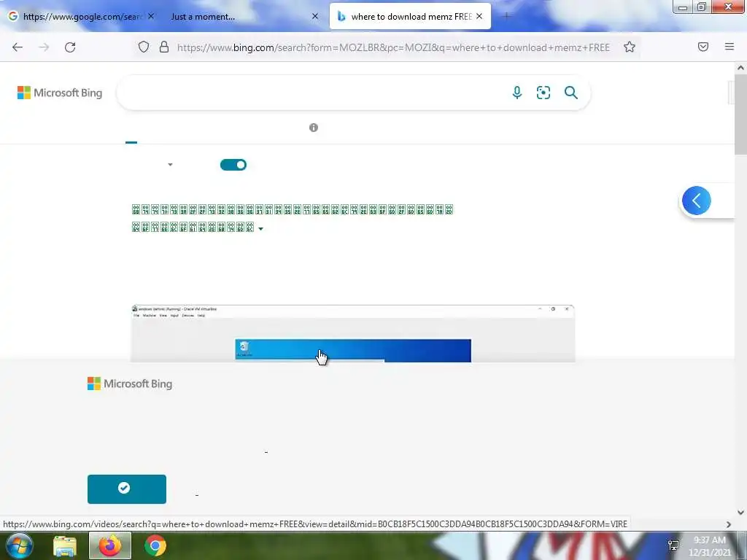The width and height of the screenshot is (747, 560).
Task: Click the top Microsoft Bing logo in the header
Action: (x=60, y=93)
